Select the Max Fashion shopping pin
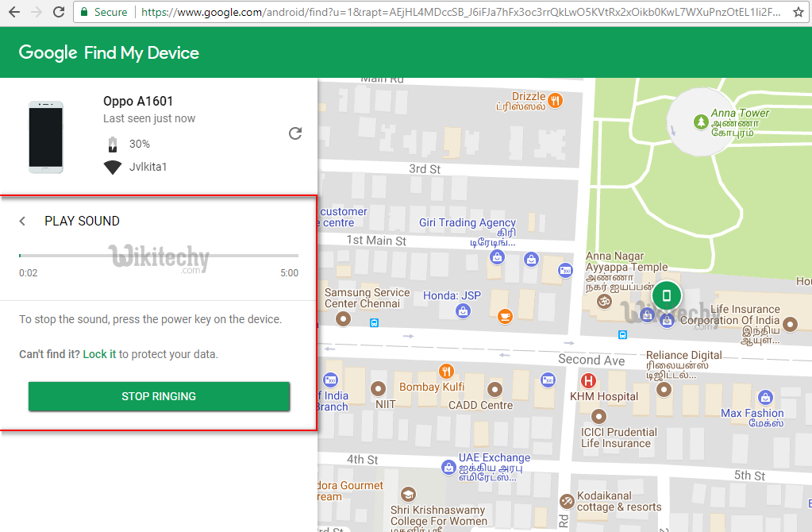 tap(765, 397)
